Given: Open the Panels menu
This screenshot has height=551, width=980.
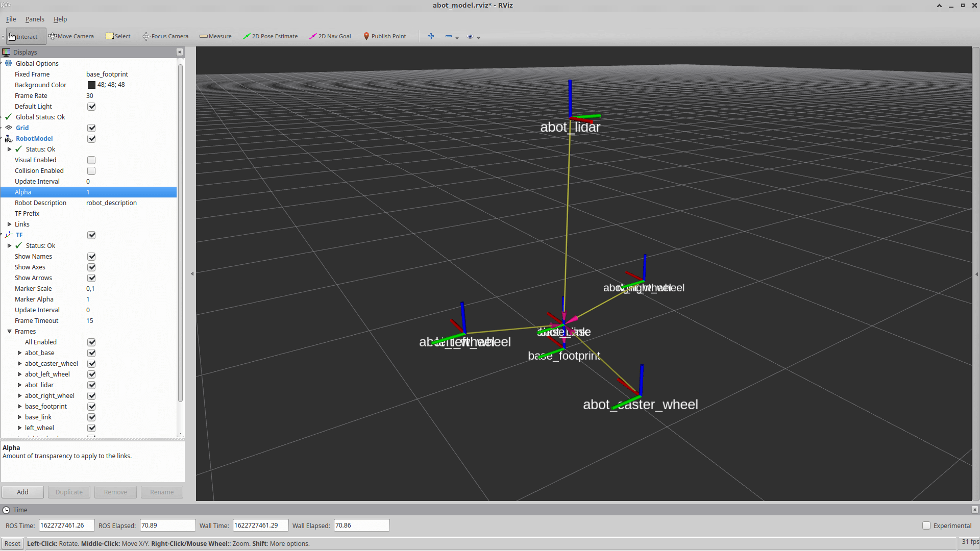Looking at the screenshot, I should coord(35,19).
